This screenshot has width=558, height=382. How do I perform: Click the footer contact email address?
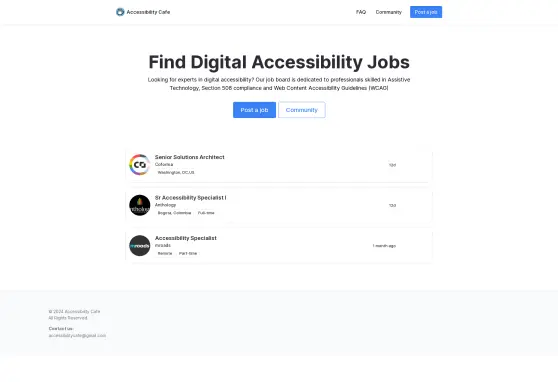[77, 336]
